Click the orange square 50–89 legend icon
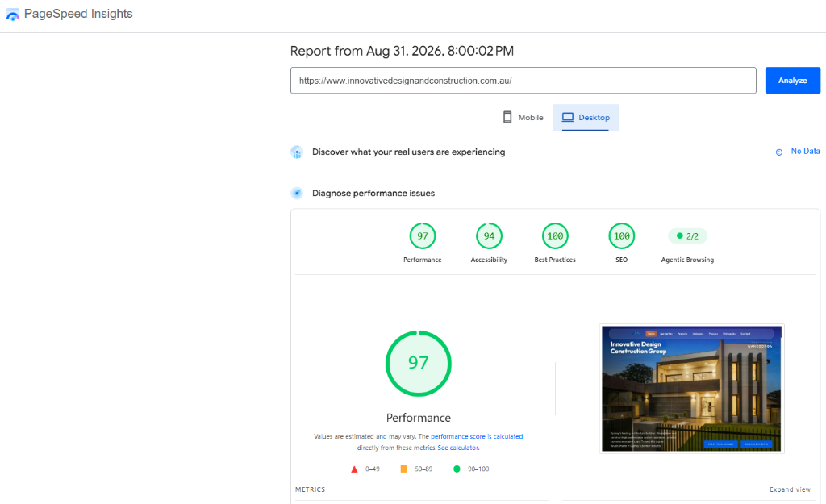 404,469
